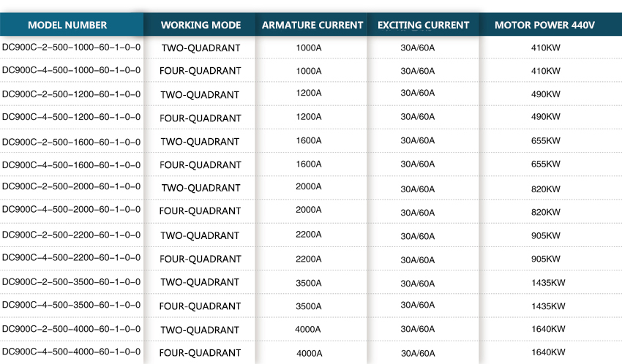
Task: Click the WORKING MODE column header
Action: pos(201,25)
